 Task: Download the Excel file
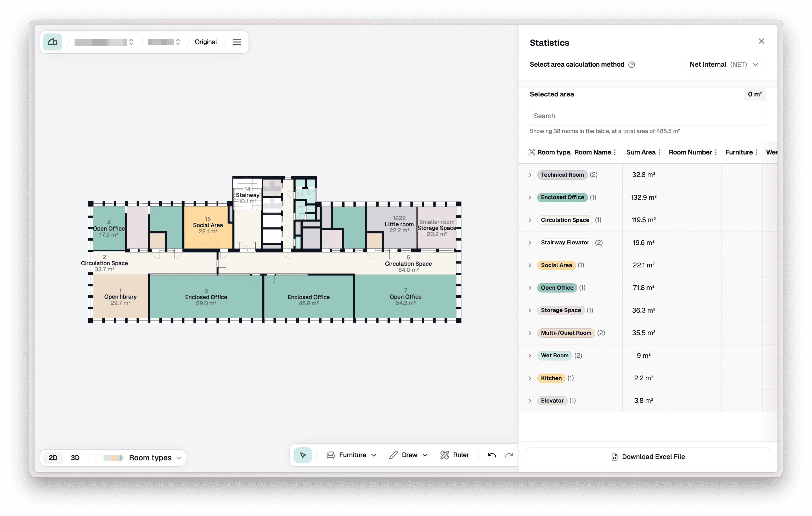coord(647,457)
